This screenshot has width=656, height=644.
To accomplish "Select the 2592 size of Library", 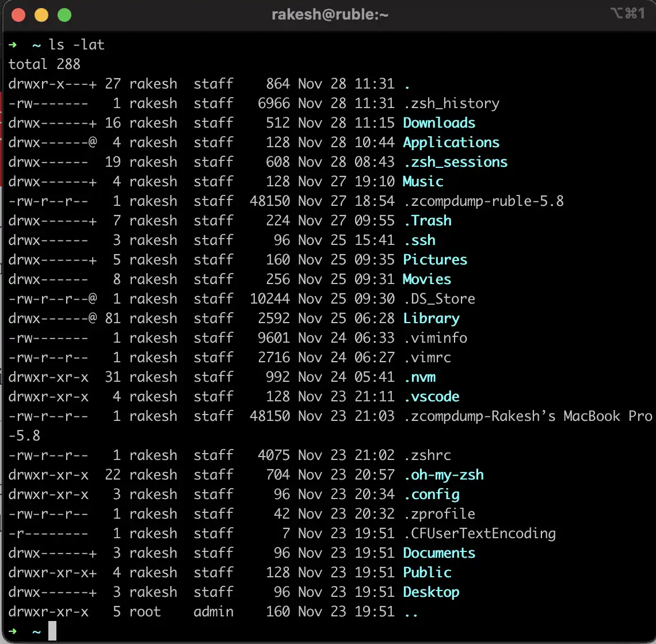I will coord(273,319).
